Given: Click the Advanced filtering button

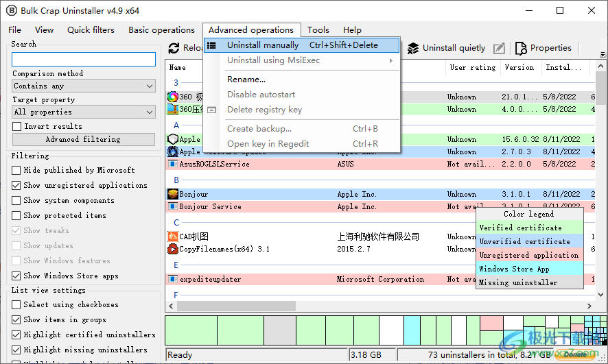Looking at the screenshot, I should 84,139.
